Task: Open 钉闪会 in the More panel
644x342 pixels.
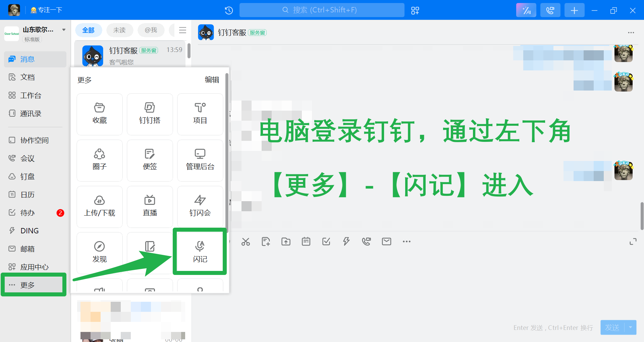Action: pyautogui.click(x=200, y=207)
